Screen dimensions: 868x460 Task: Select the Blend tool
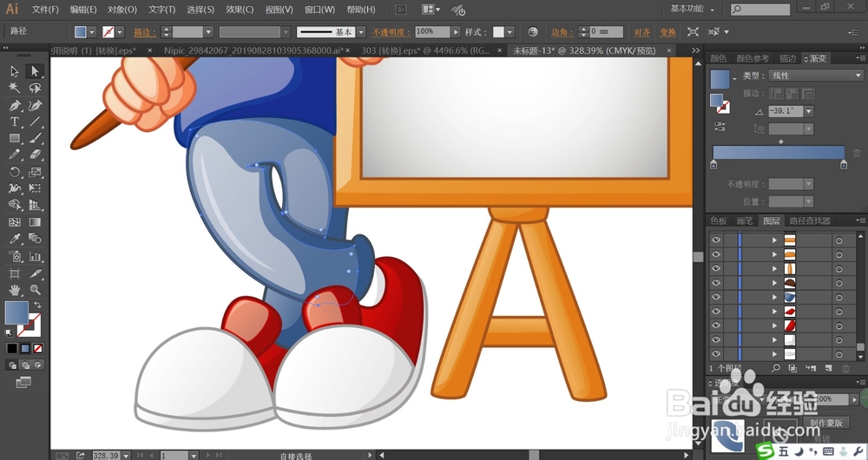[35, 240]
